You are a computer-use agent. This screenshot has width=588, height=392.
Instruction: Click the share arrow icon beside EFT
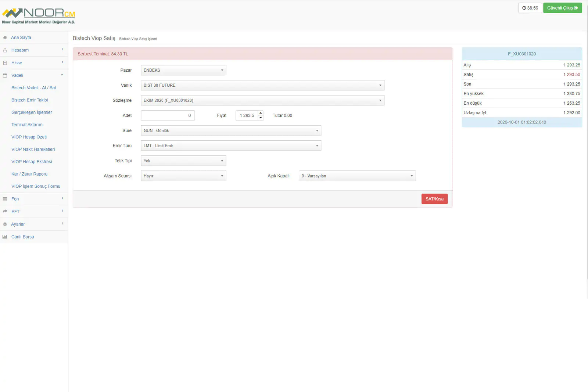(5, 211)
